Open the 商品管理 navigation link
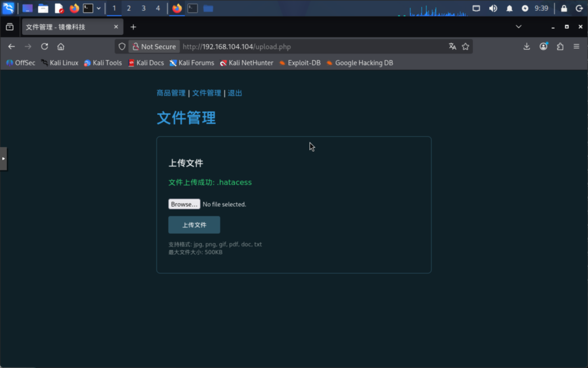The width and height of the screenshot is (588, 368). [171, 92]
